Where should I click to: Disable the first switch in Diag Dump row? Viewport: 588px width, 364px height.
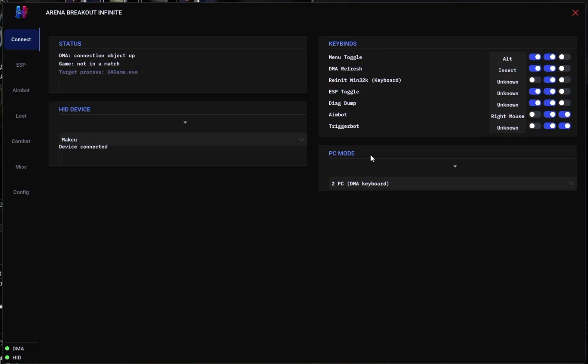(x=535, y=103)
